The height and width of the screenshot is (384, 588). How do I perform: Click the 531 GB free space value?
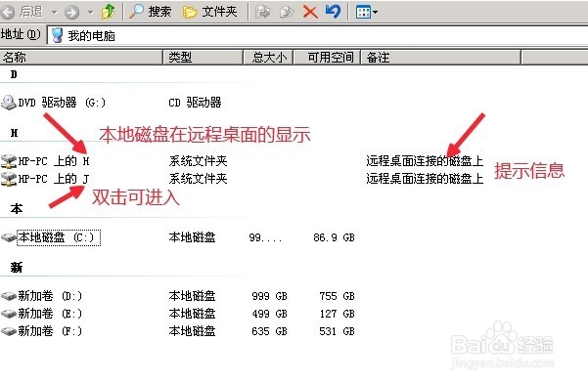337,331
